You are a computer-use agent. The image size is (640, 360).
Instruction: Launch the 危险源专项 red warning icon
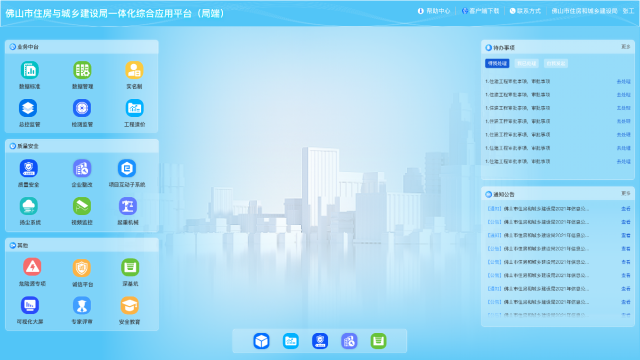tap(32, 267)
